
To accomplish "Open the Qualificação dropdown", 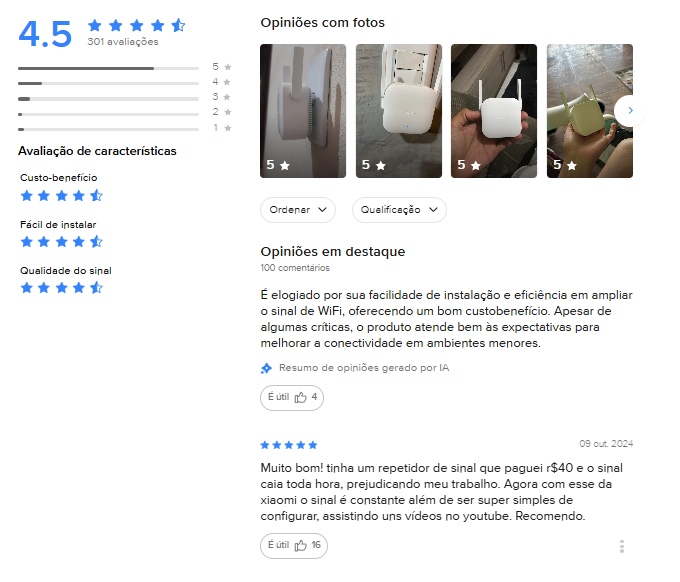I will click(x=399, y=210).
